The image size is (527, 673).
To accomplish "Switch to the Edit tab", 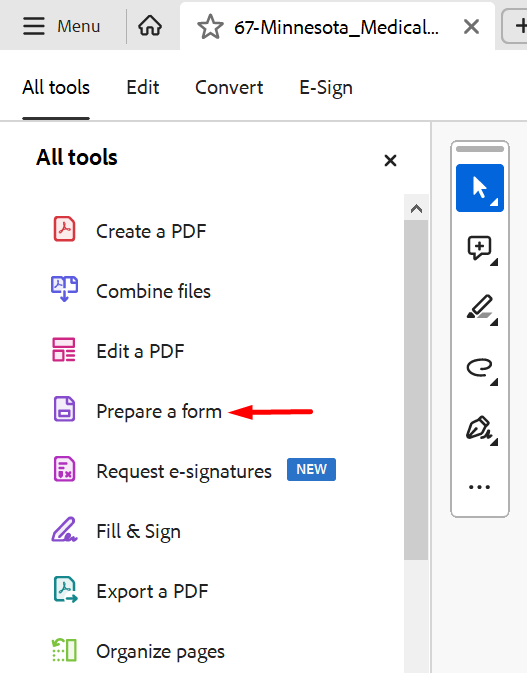I will coord(143,88).
